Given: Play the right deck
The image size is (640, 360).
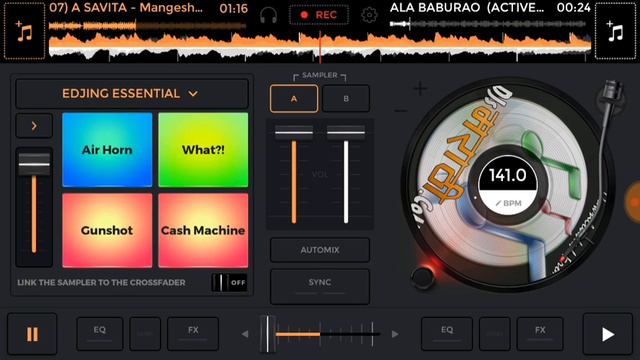Looking at the screenshot, I should coord(608,334).
